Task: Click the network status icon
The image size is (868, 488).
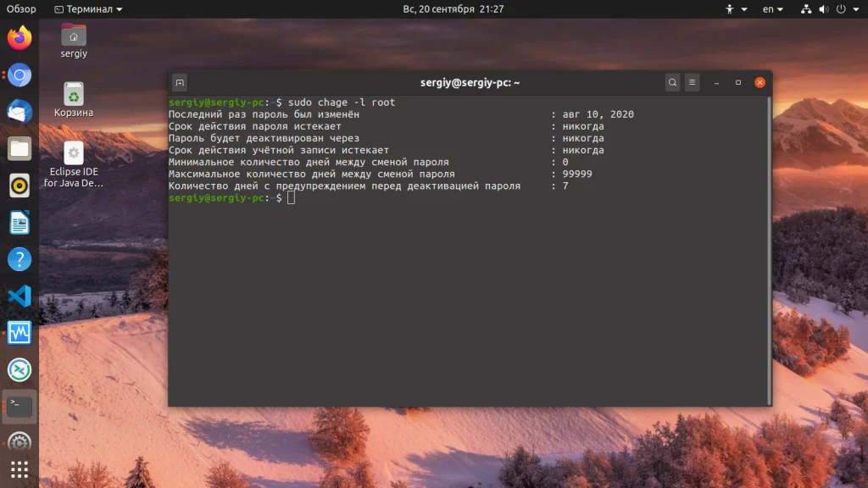Action: click(806, 8)
